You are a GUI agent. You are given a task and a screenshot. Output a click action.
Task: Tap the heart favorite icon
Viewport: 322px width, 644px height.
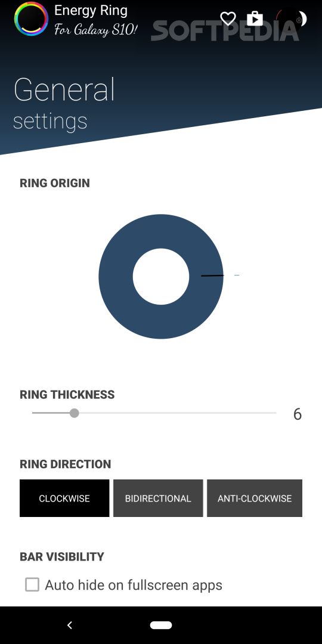click(228, 18)
